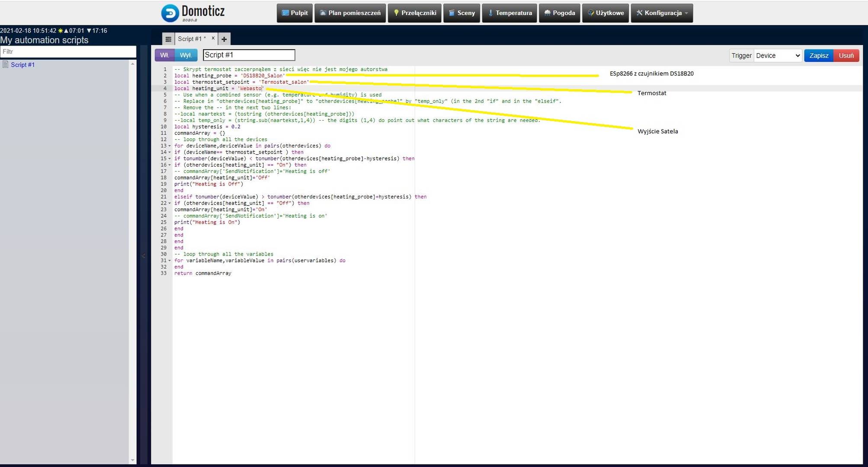The height and width of the screenshot is (467, 868).
Task: Click the script name input field
Action: click(249, 55)
